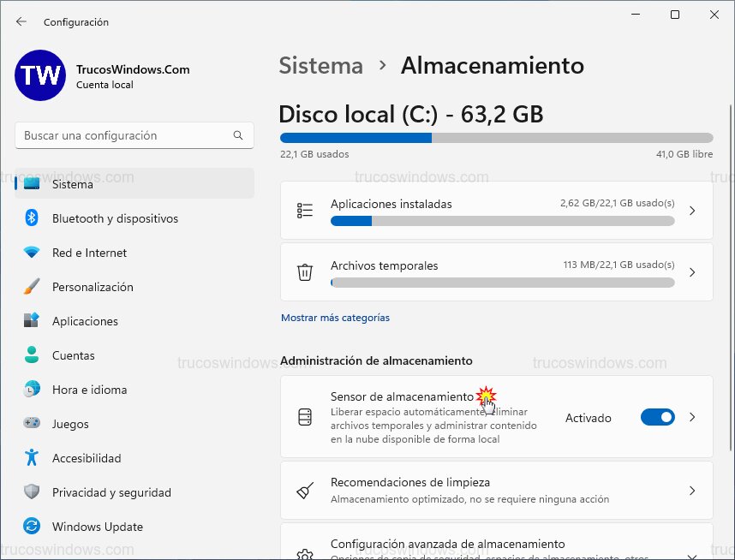Open the trash icon beside Archivos temporales
Screen dimensions: 735x560
point(304,271)
